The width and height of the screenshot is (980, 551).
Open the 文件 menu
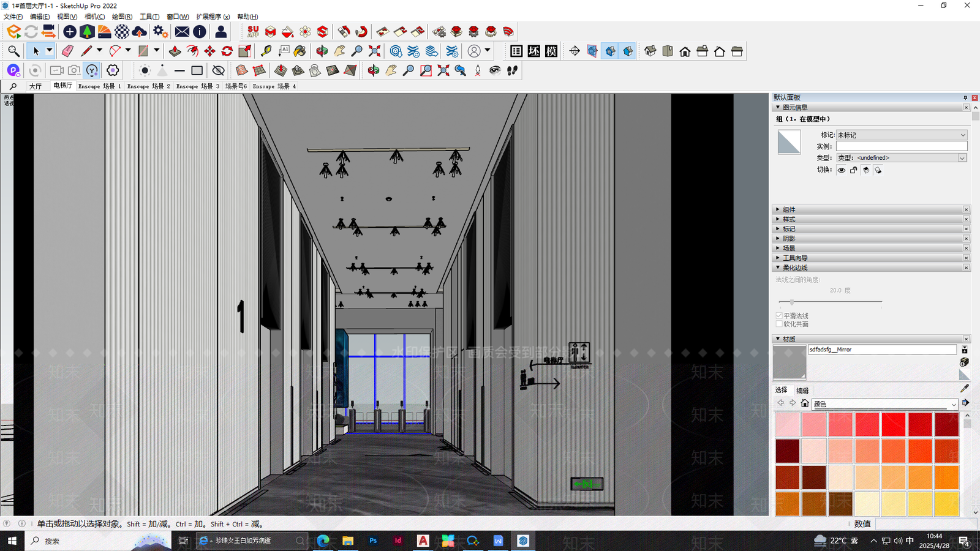coord(13,17)
